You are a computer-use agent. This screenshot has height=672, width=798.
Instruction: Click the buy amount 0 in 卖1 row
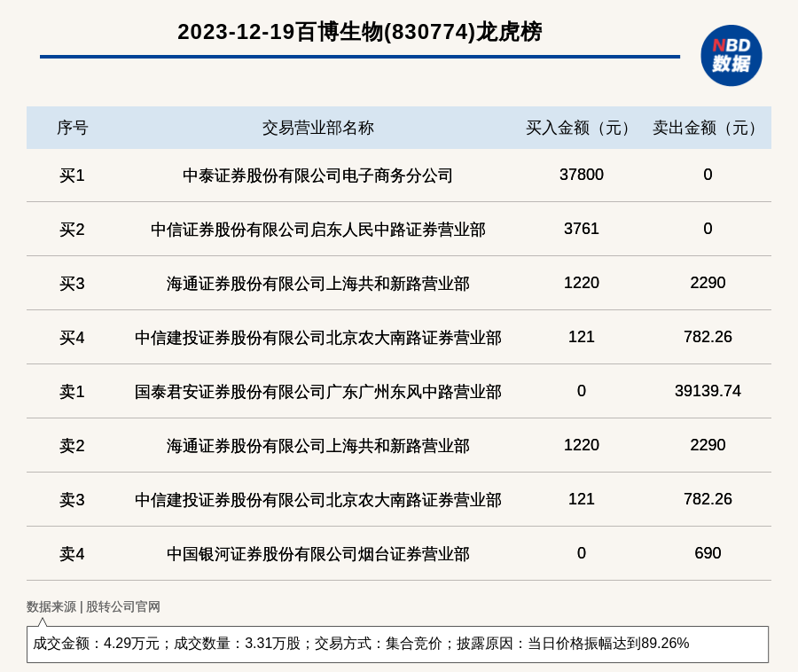[x=581, y=391]
